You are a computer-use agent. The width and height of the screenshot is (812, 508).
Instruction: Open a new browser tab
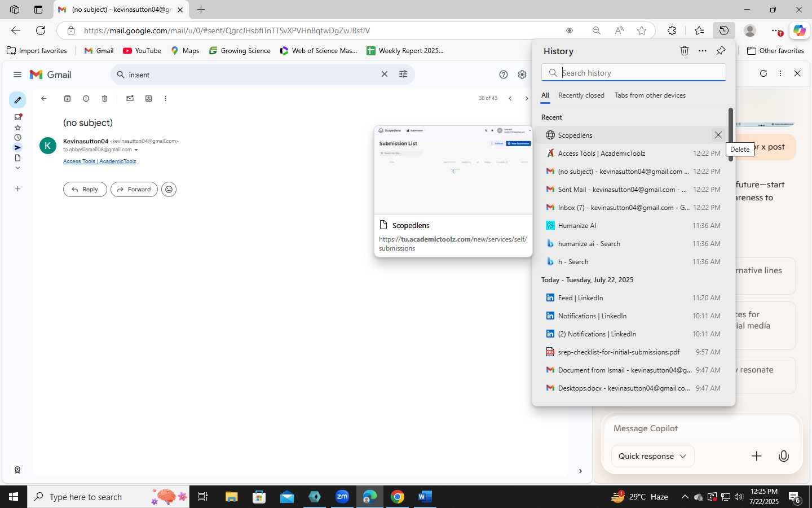click(x=201, y=10)
